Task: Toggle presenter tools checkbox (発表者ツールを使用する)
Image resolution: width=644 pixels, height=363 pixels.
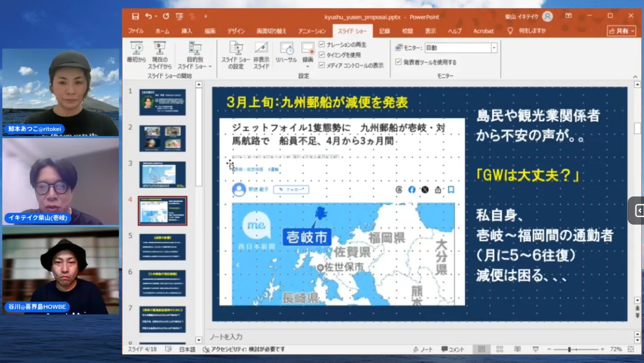Action: coord(398,62)
